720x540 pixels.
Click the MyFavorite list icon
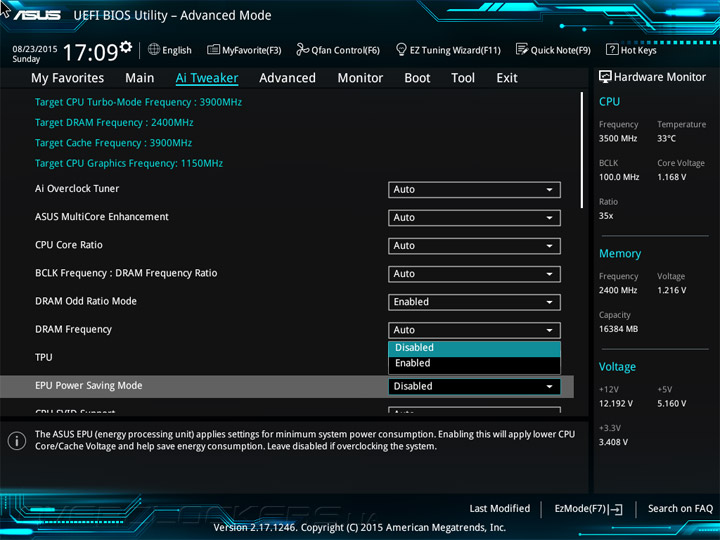(213, 50)
